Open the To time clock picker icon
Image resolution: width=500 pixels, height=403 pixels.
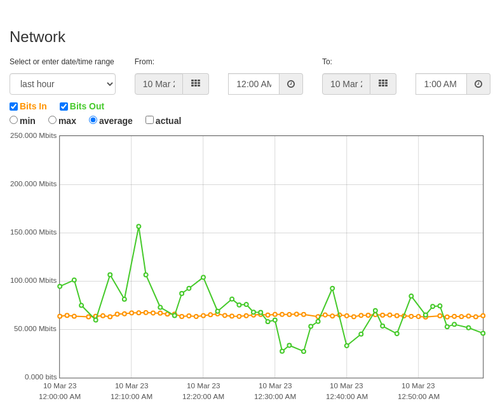coord(478,84)
